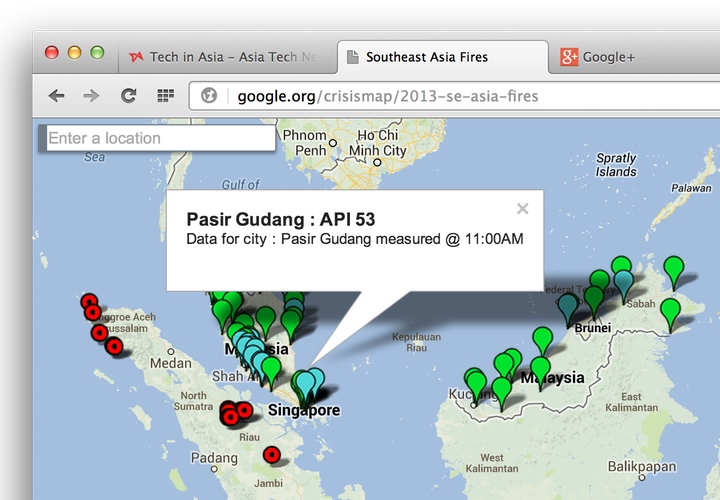This screenshot has height=500, width=720.
Task: Click the dark teal marker left of Brunei
Action: coord(568,306)
